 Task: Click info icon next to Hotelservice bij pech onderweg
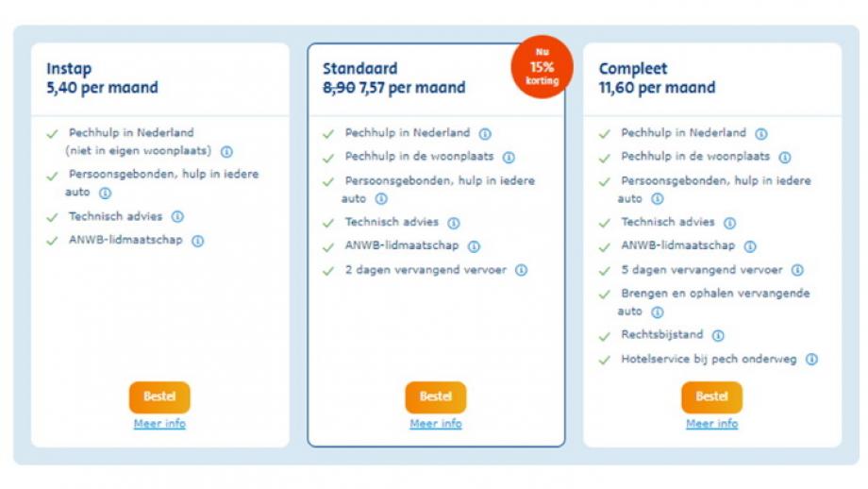tap(811, 360)
